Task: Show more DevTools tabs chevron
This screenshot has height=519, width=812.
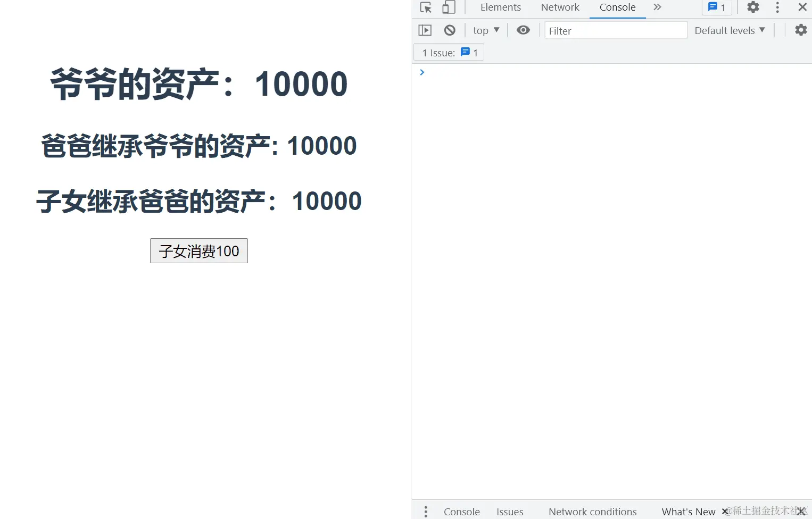Action: 657,7
